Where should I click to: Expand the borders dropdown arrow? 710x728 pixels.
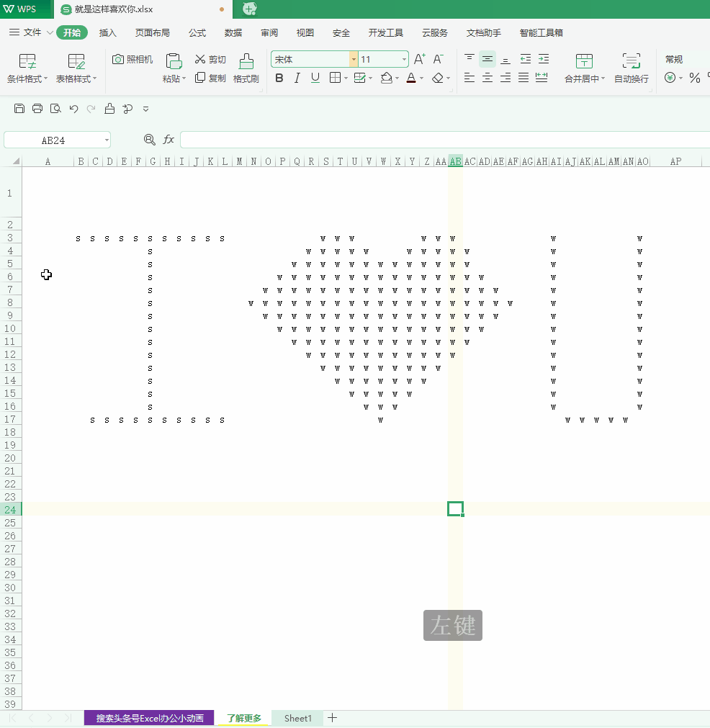[346, 78]
